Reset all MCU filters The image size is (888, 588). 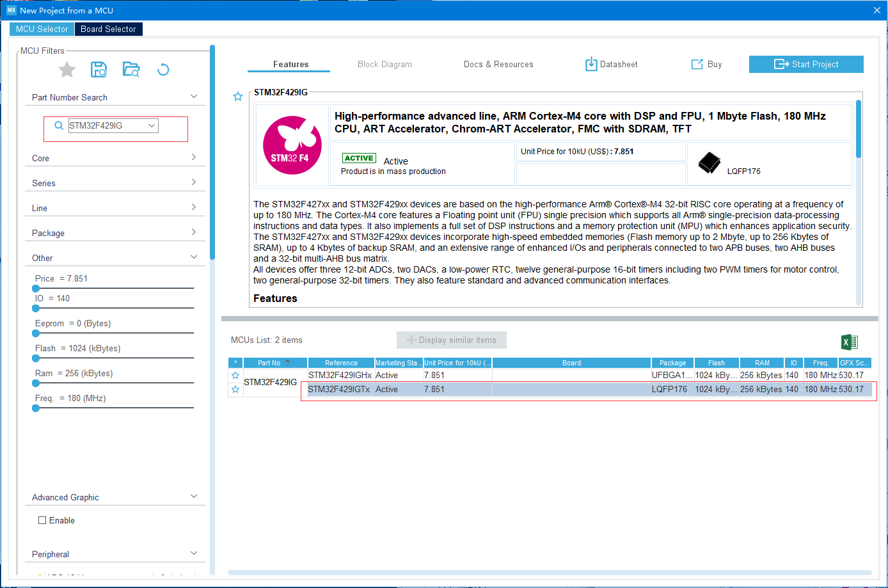click(163, 70)
